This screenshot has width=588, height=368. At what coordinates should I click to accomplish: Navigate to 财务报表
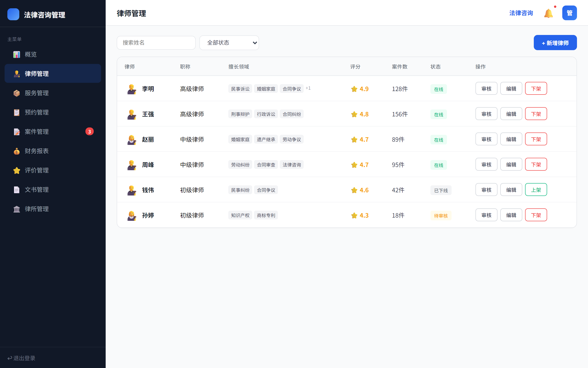53,151
